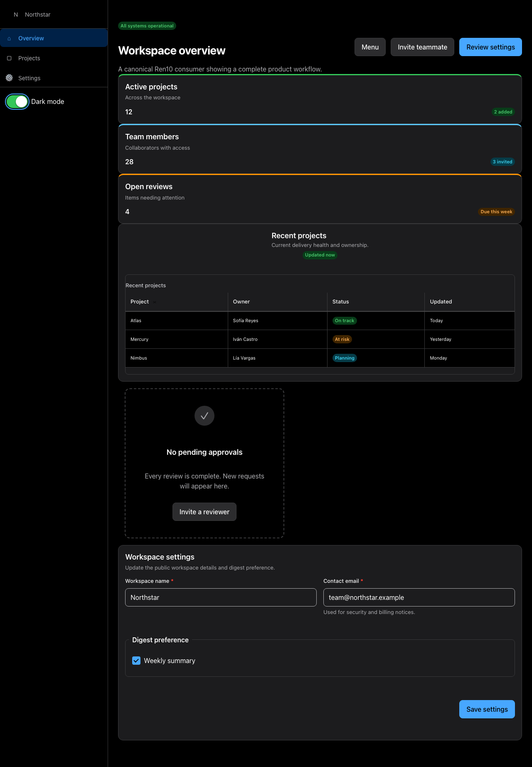Open Settings via the gear icon
This screenshot has height=767, width=532.
(9, 78)
